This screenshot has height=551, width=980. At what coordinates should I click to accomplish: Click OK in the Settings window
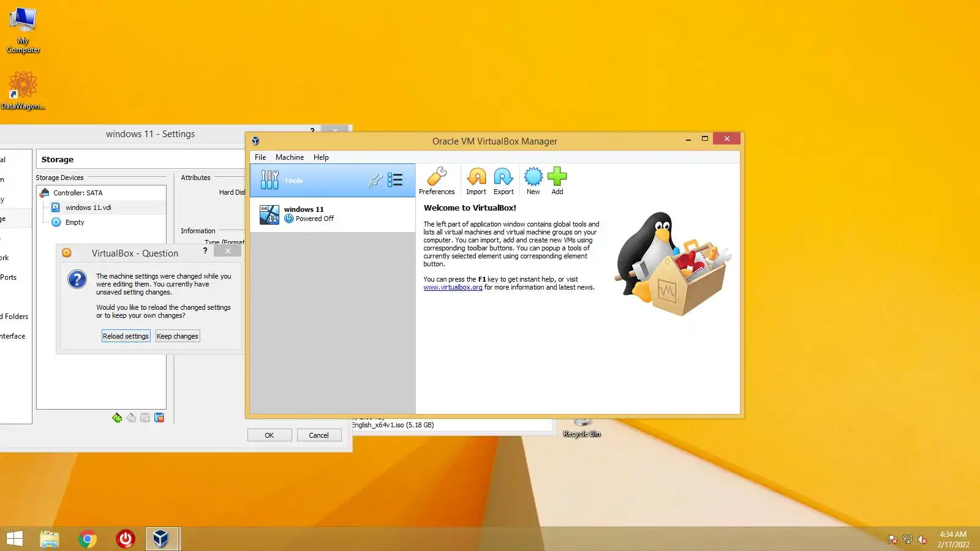[269, 435]
